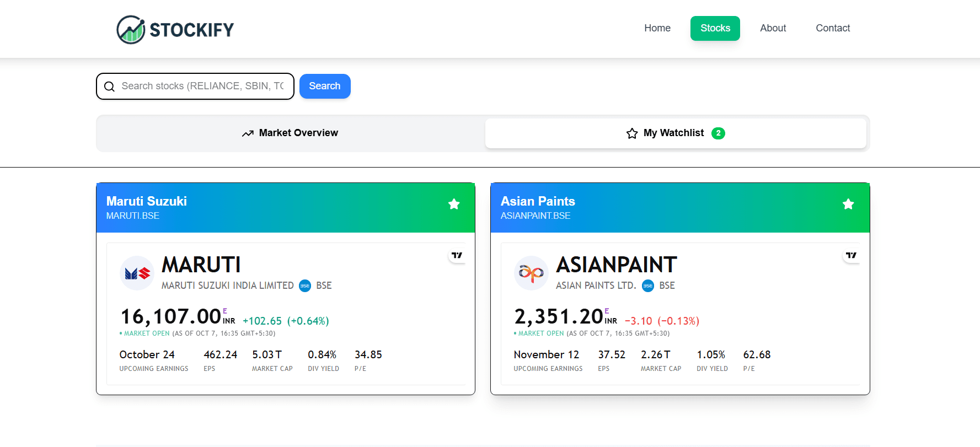Image resolution: width=980 pixels, height=447 pixels.
Task: Click BSE badge next to Maruti Suzuki India Limited
Action: (305, 286)
